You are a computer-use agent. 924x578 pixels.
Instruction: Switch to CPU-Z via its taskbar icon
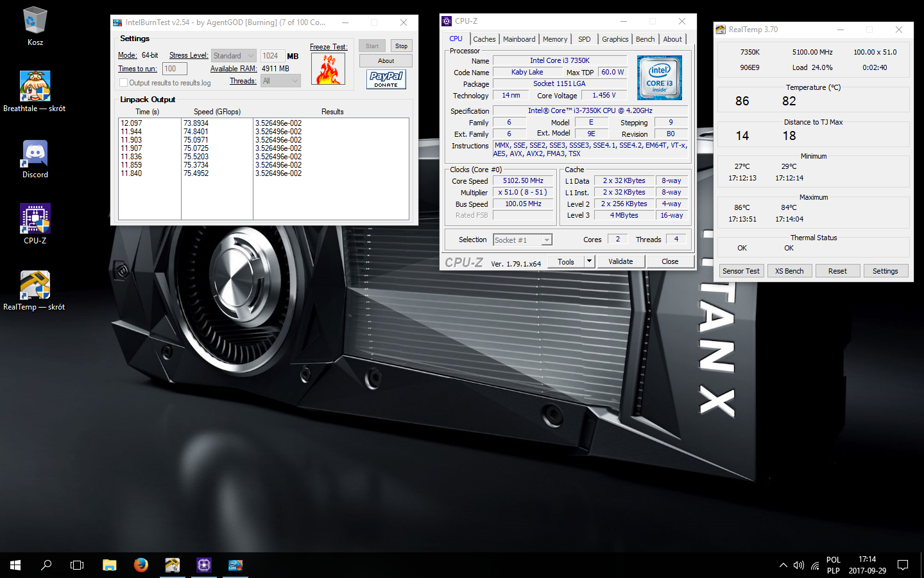click(204, 565)
